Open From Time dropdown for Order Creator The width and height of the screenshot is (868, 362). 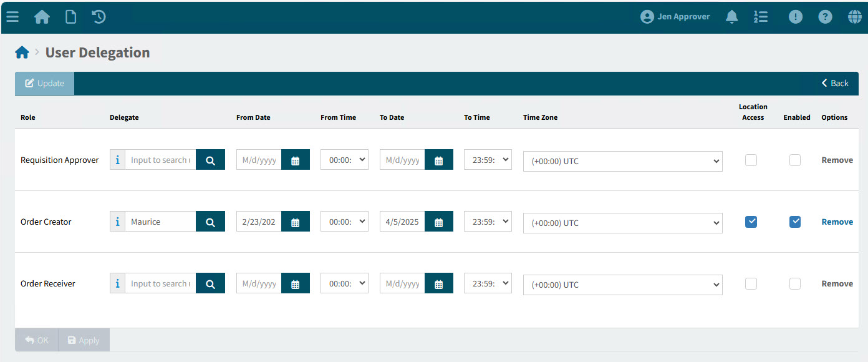coord(344,222)
